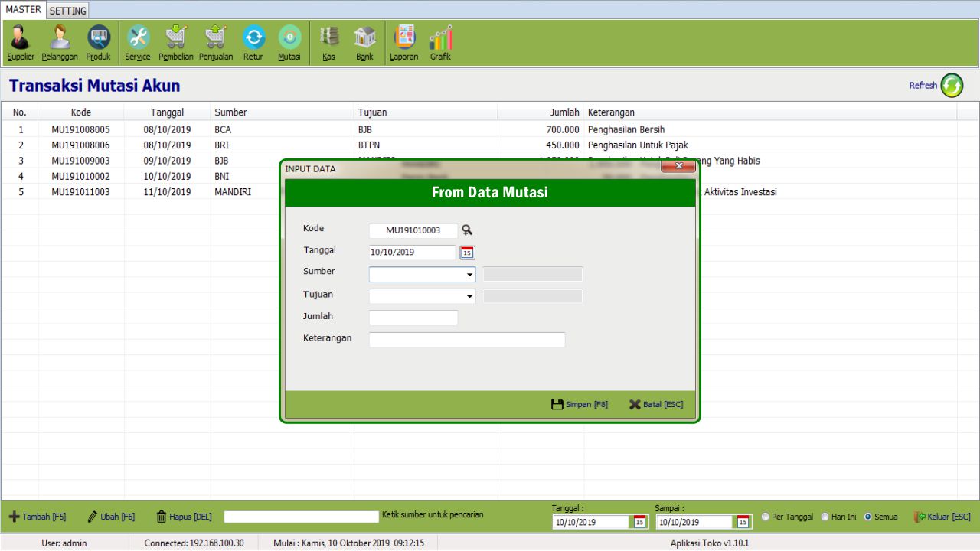Click the Simpan [F8] button
Viewport: 980px width, 551px height.
point(580,404)
